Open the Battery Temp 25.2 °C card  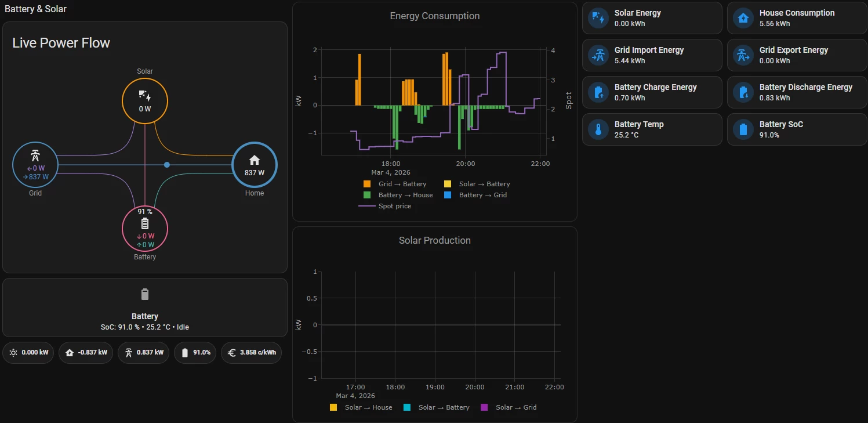(x=652, y=129)
